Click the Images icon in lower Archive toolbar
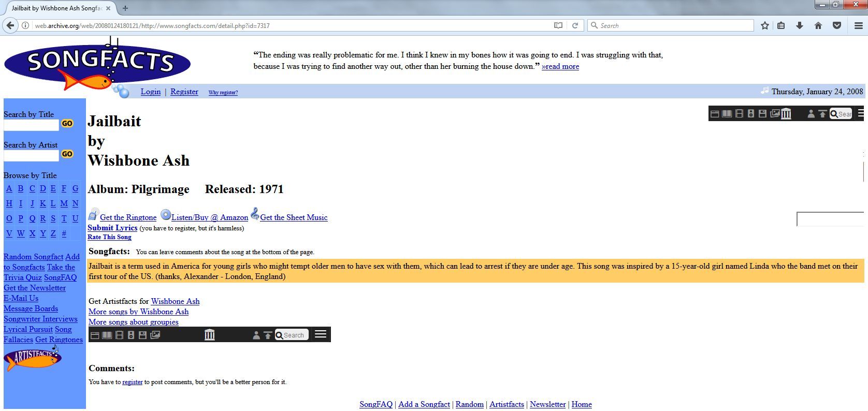Screen dimensions: 868x411 click(155, 335)
